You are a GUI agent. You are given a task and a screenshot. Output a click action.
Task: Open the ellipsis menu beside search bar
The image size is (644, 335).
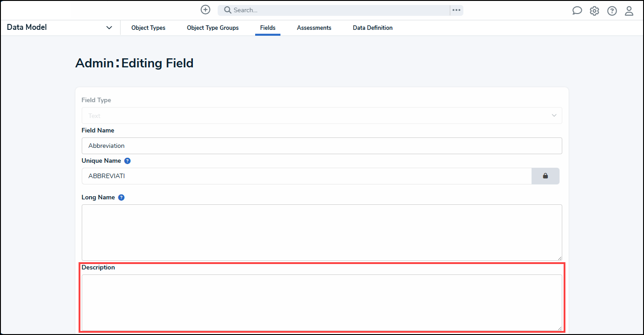click(456, 9)
